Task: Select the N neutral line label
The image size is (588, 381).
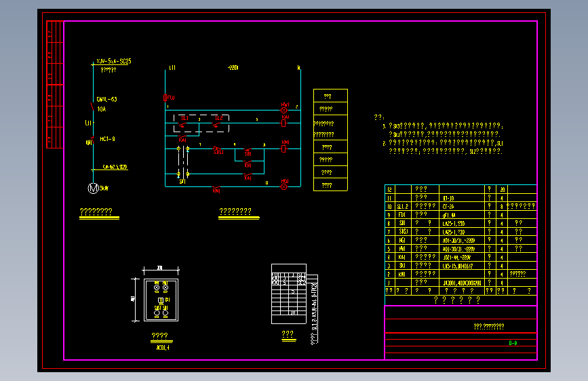Action: 299,68
